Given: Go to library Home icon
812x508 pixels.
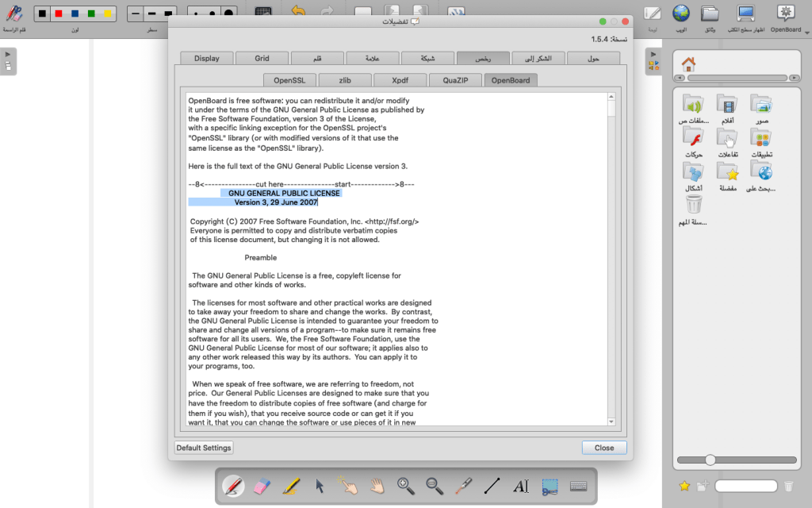Looking at the screenshot, I should point(688,64).
